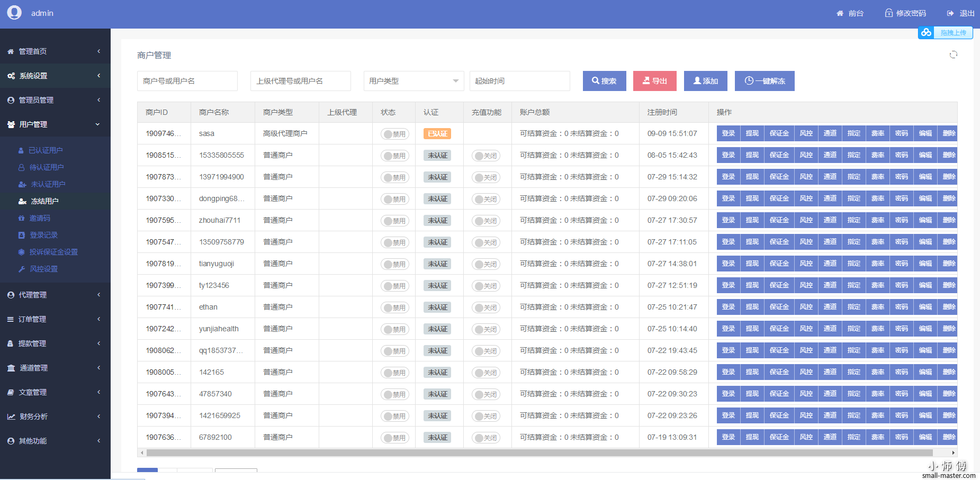Toggle 充值功能 switch for merchant 67892100

[485, 438]
